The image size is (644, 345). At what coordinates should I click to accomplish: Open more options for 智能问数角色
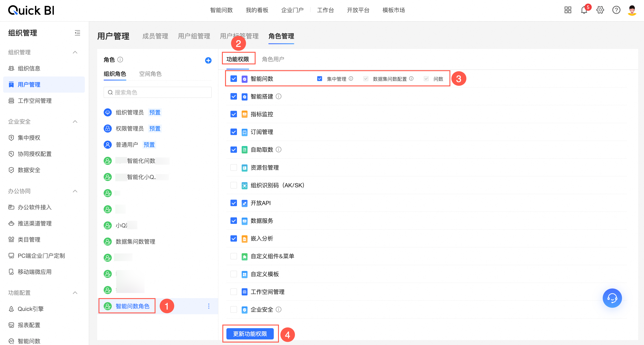pos(209,306)
